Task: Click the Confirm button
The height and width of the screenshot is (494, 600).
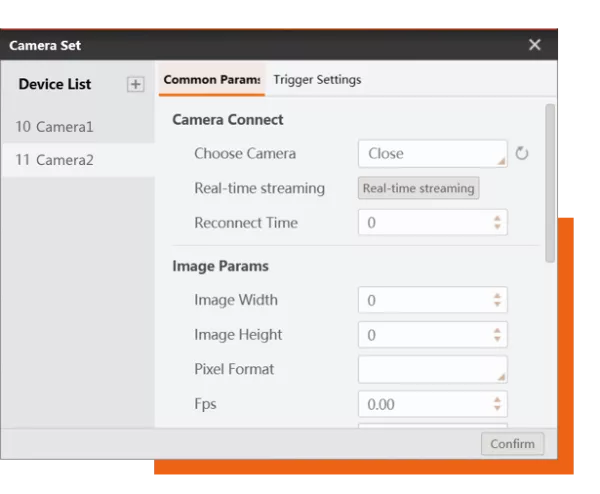Action: coord(513,443)
